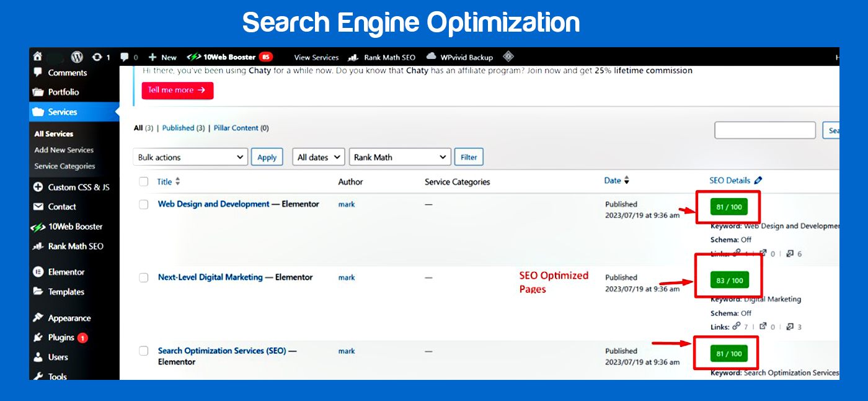The image size is (868, 401).
Task: Click the 10Web Booster score badge
Action: click(265, 56)
